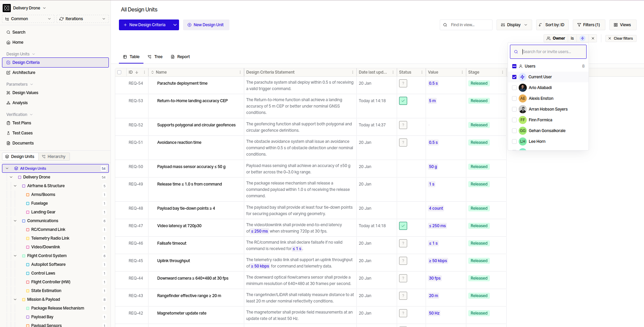644x327 pixels.
Task: Switch to the Report tab
Action: pyautogui.click(x=180, y=57)
